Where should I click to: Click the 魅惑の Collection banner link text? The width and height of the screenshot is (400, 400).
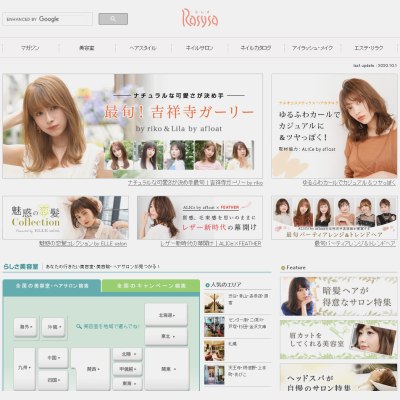[83, 244]
